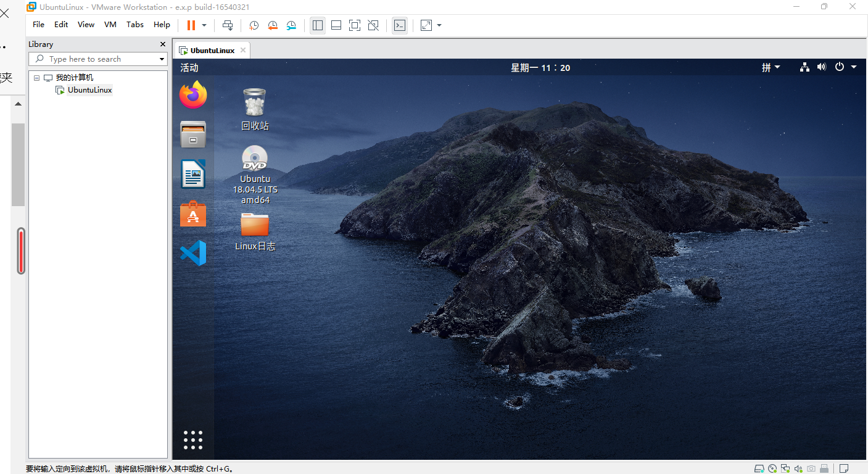Click the sound device icon in status bar

tap(798, 468)
